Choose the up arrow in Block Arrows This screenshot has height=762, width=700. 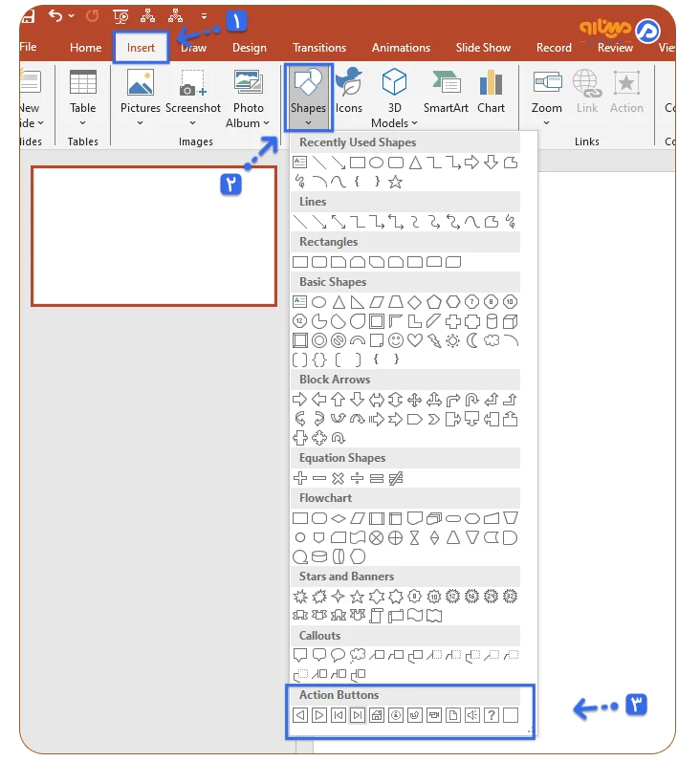click(338, 400)
